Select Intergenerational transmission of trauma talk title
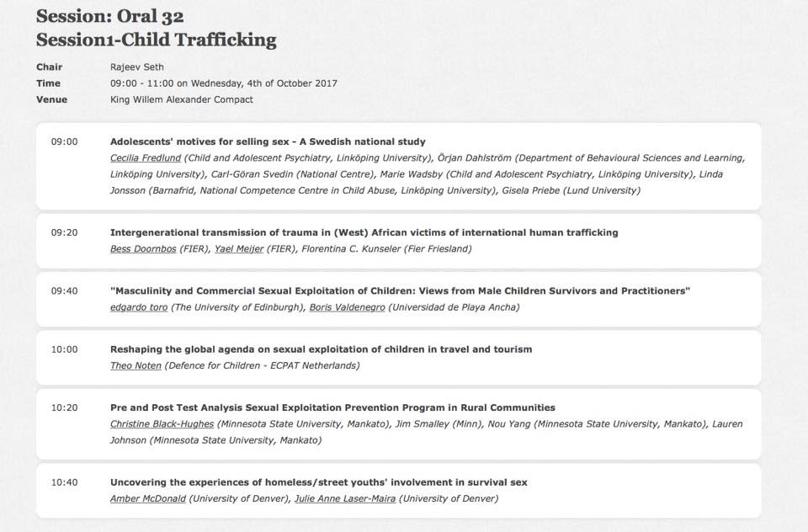Screen dimensions: 808x532 click(364, 232)
